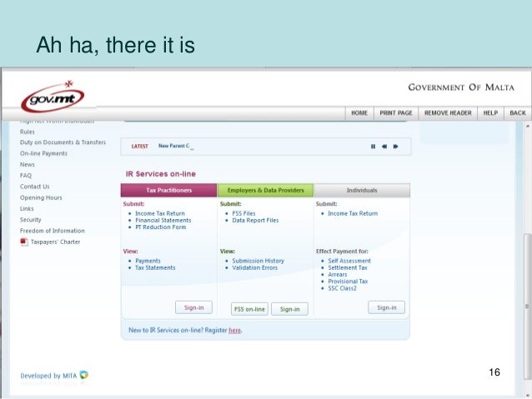
Task: Open Settlement Tax payment link
Action: pyautogui.click(x=348, y=267)
